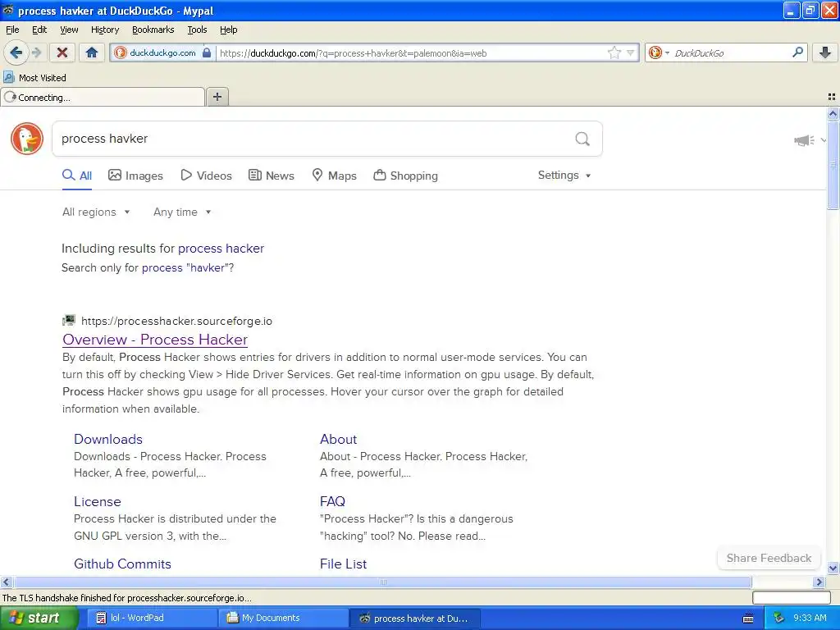Image resolution: width=840 pixels, height=630 pixels.
Task: Click the 9:33 AM taskbar clock
Action: pyautogui.click(x=810, y=619)
